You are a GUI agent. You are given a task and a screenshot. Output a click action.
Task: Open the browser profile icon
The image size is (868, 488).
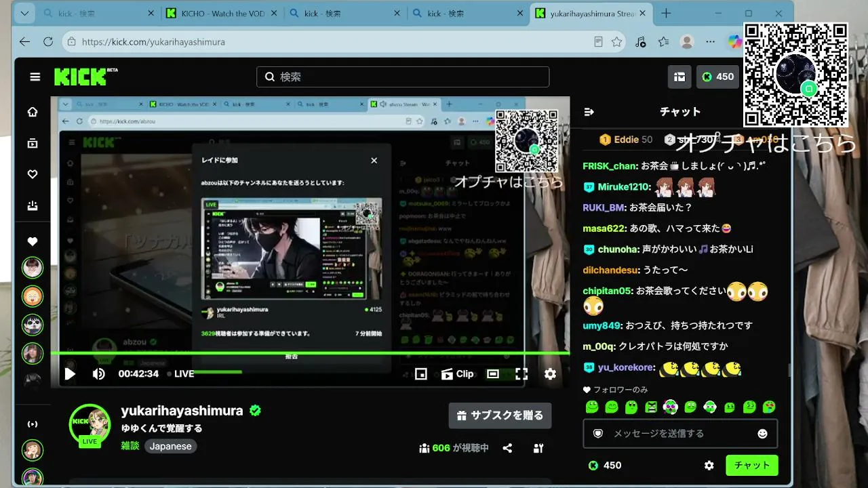click(x=687, y=41)
